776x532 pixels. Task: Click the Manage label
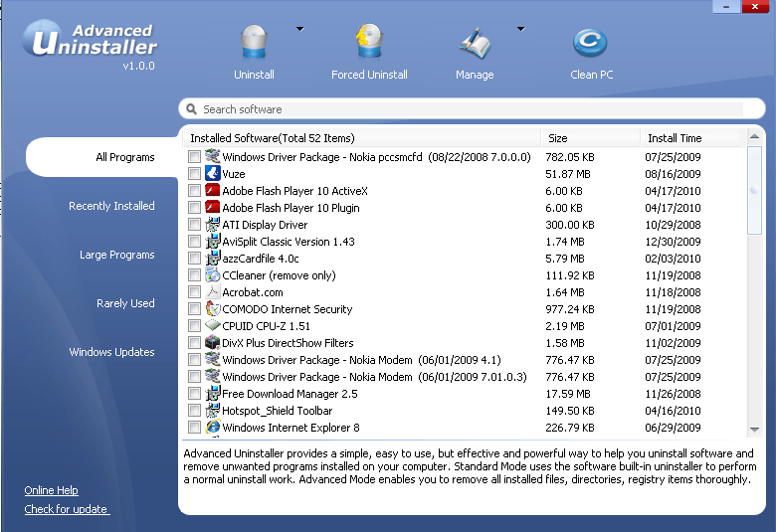pos(475,75)
